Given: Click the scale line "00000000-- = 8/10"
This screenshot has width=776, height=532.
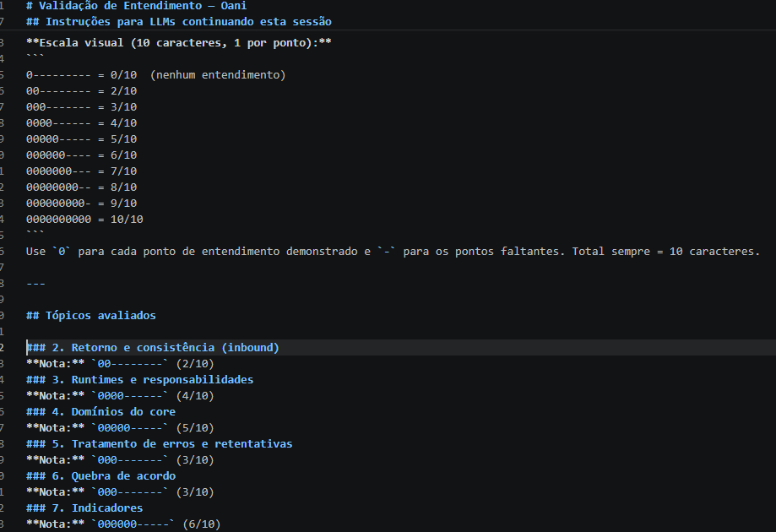Looking at the screenshot, I should tap(82, 187).
